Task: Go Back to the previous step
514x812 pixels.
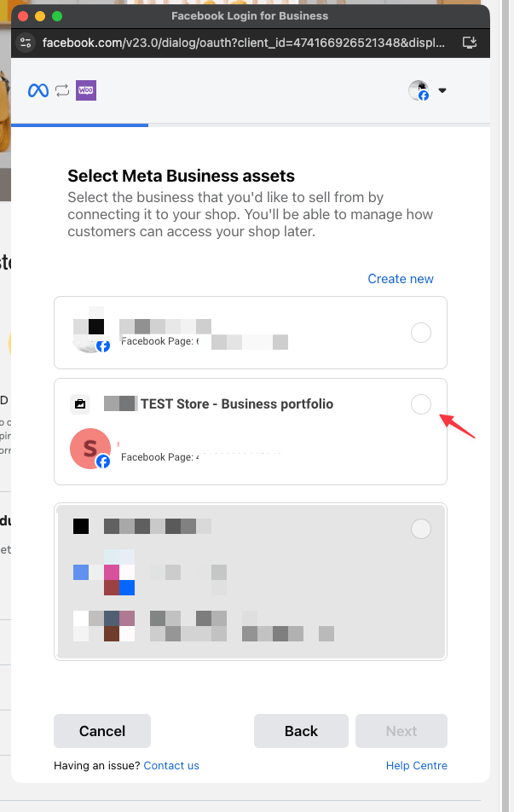Action: [301, 731]
